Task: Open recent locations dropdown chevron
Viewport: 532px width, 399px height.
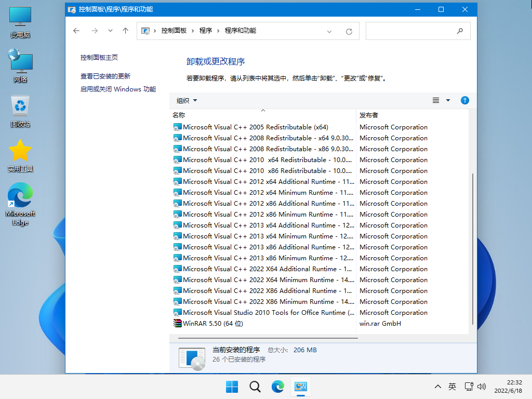Action: point(110,31)
